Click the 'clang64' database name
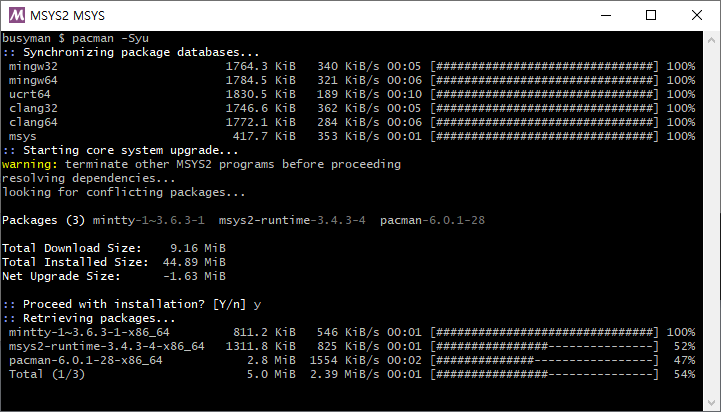This screenshot has height=412, width=721. (33, 122)
